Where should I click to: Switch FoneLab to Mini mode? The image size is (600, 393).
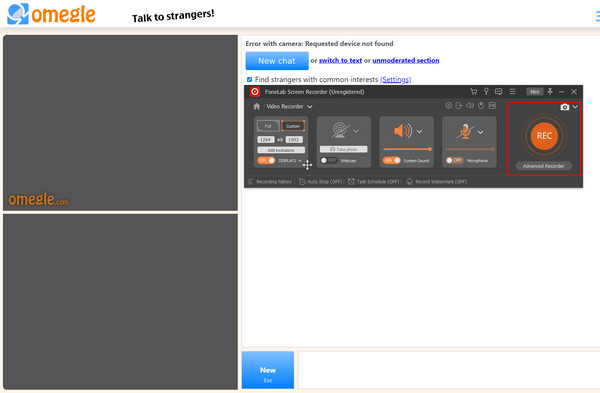pyautogui.click(x=535, y=92)
